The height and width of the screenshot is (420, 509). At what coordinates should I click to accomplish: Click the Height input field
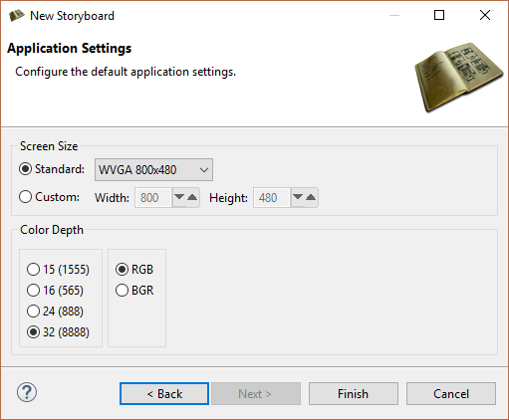pyautogui.click(x=272, y=198)
